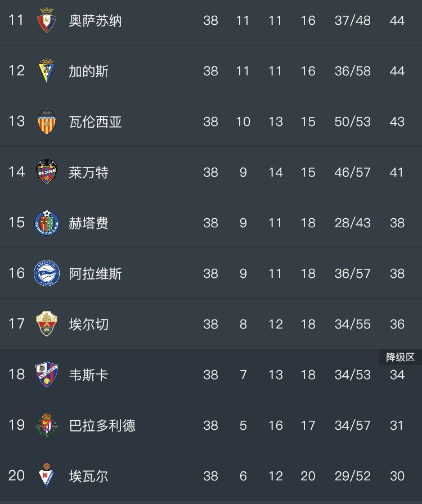Tap the 莱万特 team name
The width and height of the screenshot is (422, 504).
click(x=88, y=173)
